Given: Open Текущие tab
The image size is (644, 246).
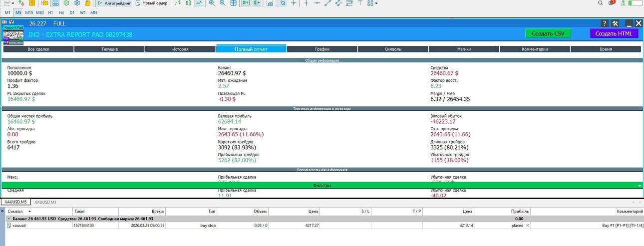Looking at the screenshot, I should pos(109,49).
